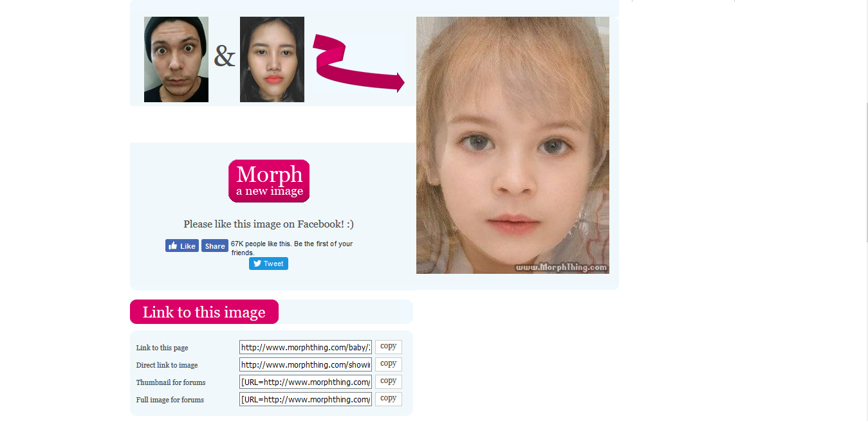Copy the Full image for forums code
This screenshot has height=421, width=868.
(389, 399)
